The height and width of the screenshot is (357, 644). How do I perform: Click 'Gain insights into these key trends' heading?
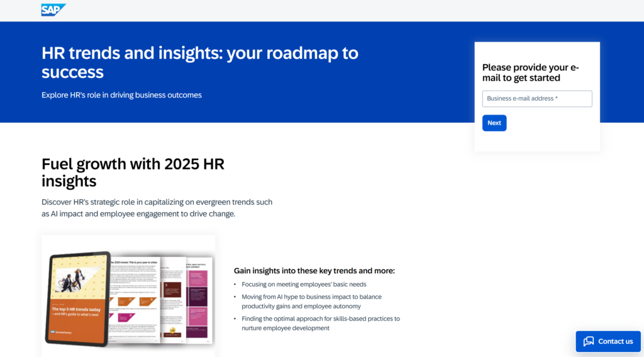point(314,271)
